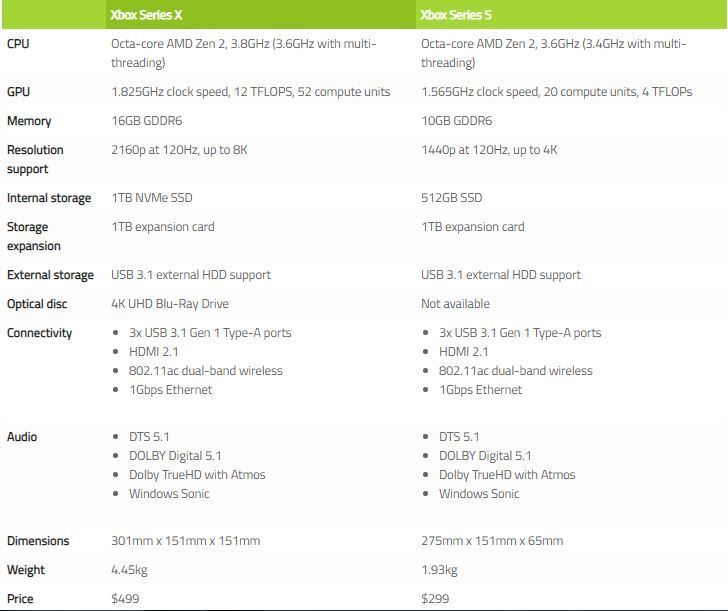Click the Xbox Series X column header
This screenshot has width=728, height=611.
click(x=151, y=15)
